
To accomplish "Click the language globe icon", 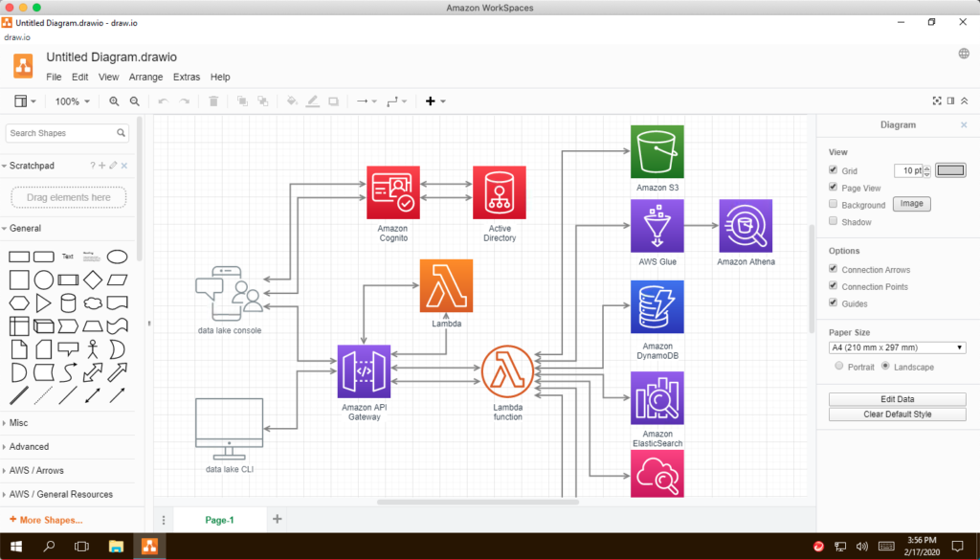I will coord(964,54).
